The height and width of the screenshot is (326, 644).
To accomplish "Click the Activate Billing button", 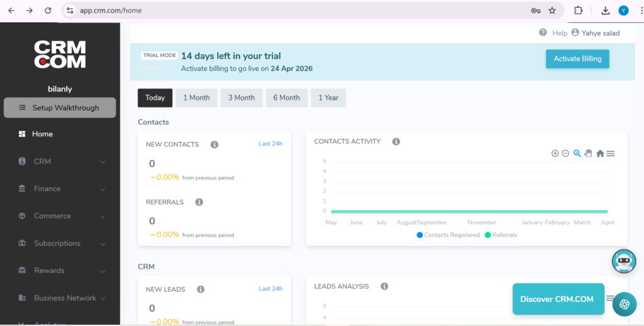I will [x=577, y=59].
